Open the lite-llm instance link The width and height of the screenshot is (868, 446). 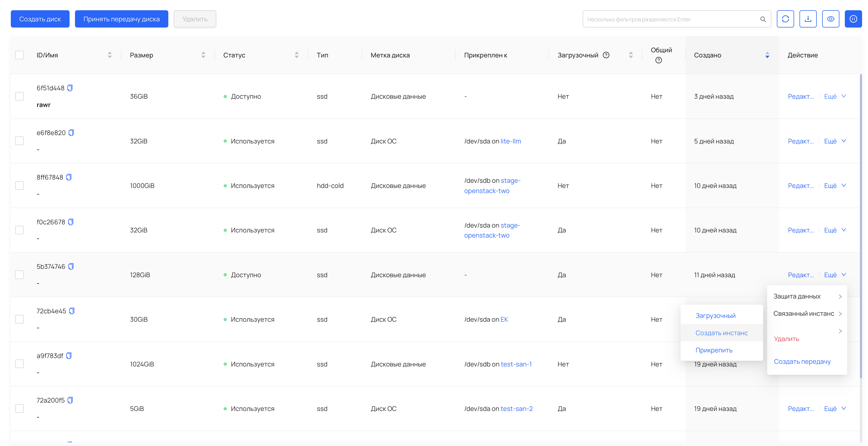pos(511,141)
